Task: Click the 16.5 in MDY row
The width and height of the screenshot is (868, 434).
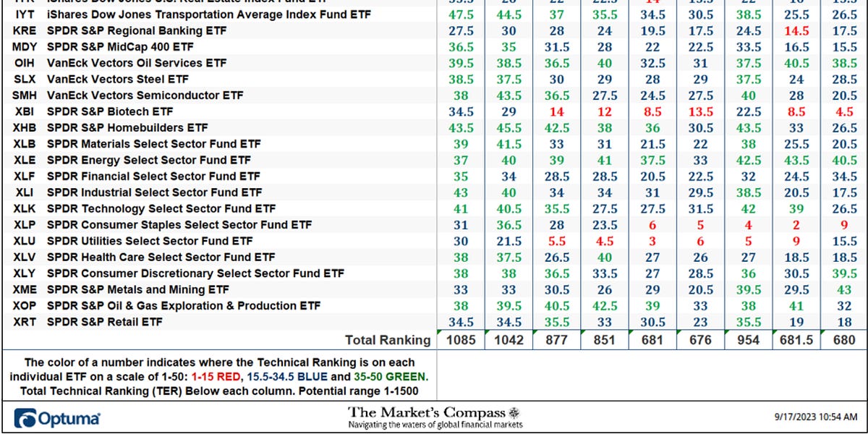Action: coord(796,47)
